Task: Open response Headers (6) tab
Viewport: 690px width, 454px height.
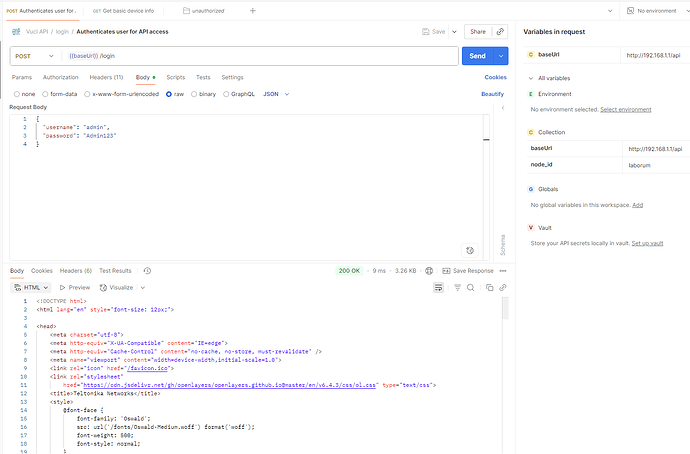Action: click(76, 271)
